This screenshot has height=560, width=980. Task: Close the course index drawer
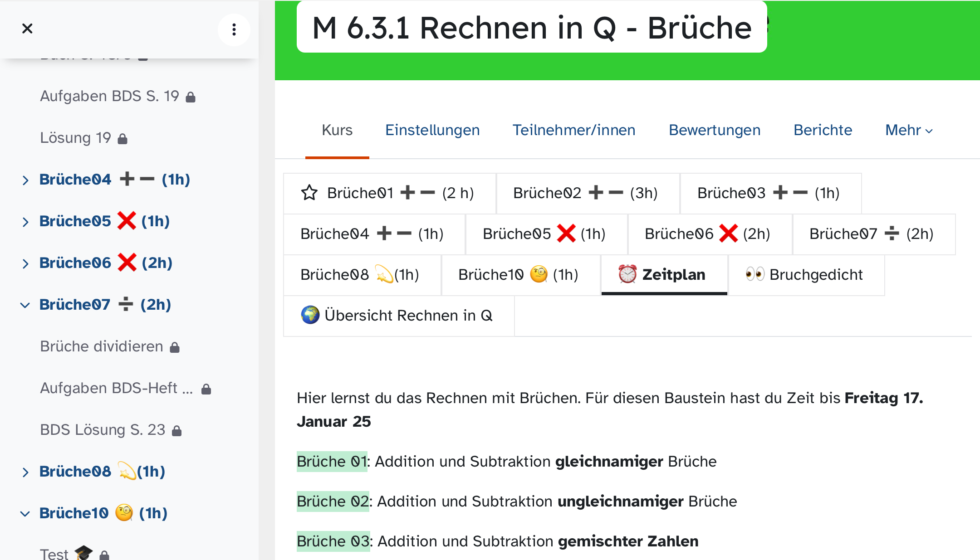pos(27,29)
